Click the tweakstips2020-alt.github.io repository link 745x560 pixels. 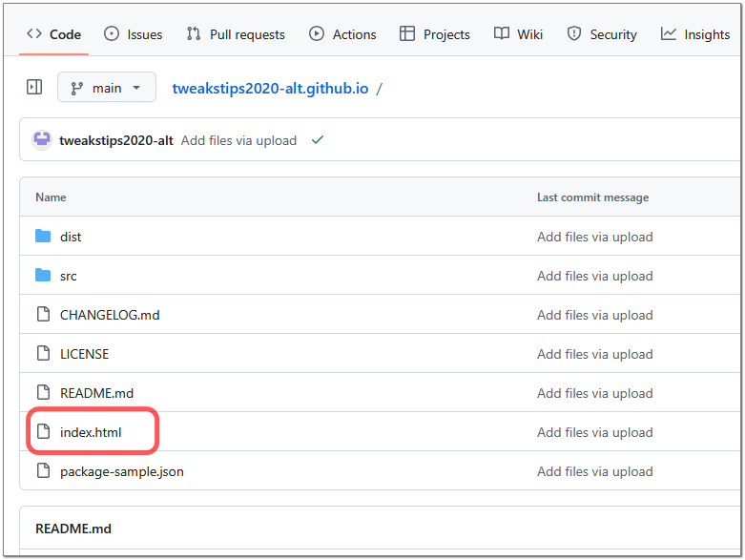click(270, 89)
